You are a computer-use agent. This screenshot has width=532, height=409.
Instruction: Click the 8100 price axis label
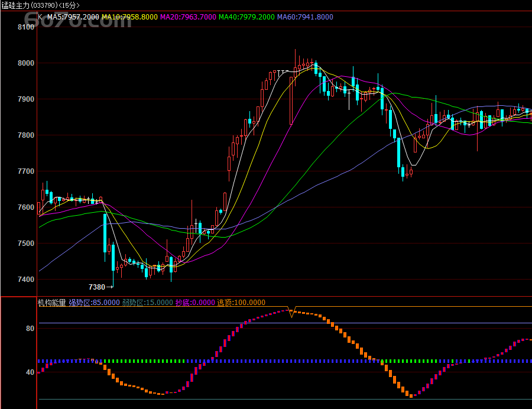point(26,27)
